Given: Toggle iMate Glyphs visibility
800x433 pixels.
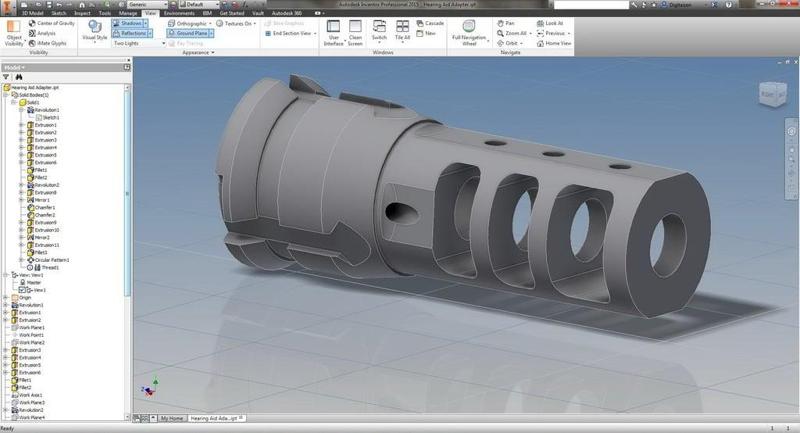Looking at the screenshot, I should coord(47,43).
